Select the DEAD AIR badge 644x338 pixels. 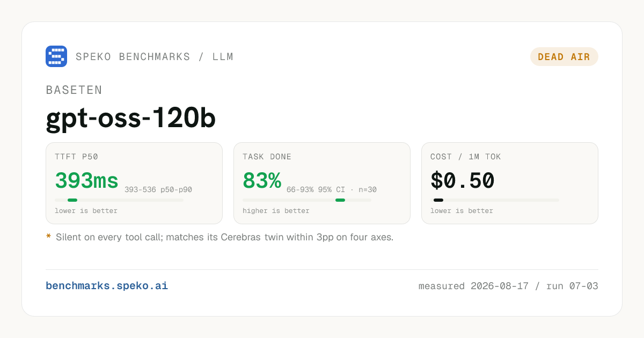pyautogui.click(x=564, y=57)
